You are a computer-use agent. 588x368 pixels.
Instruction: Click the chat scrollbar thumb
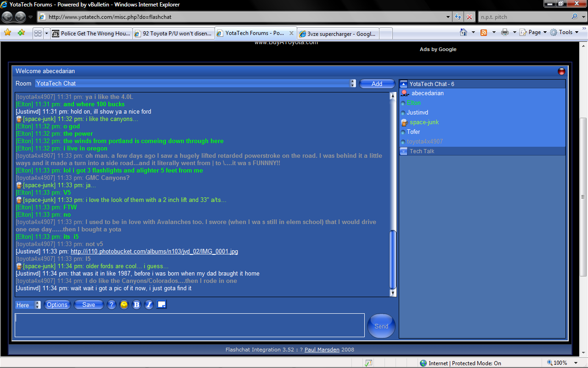pos(393,259)
